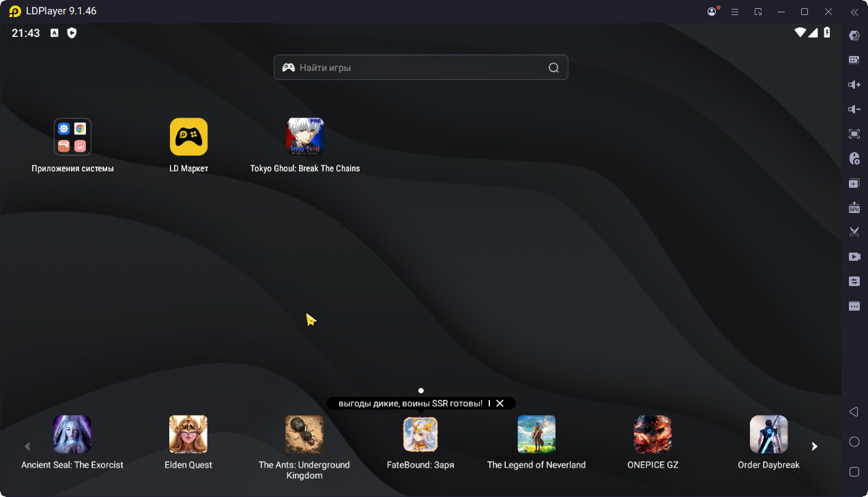Open multi-instance manager sidebar icon

click(x=854, y=183)
